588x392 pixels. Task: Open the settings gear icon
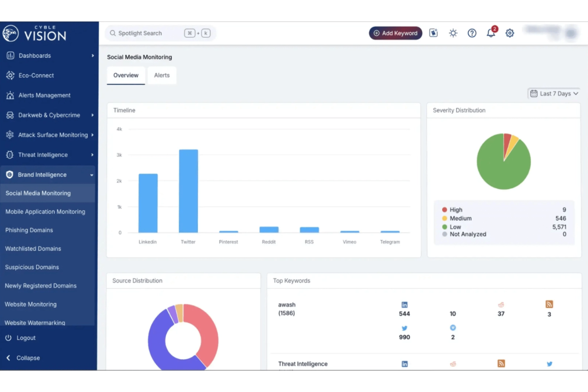click(x=510, y=33)
